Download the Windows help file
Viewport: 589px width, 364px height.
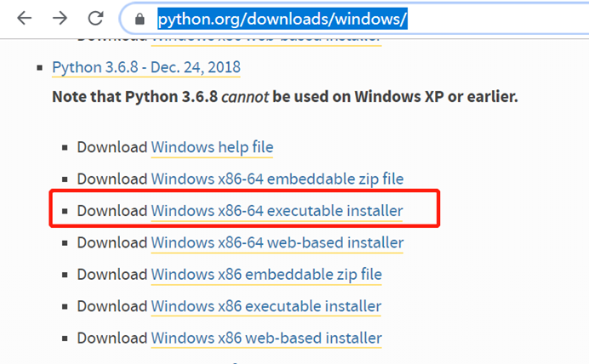[212, 147]
